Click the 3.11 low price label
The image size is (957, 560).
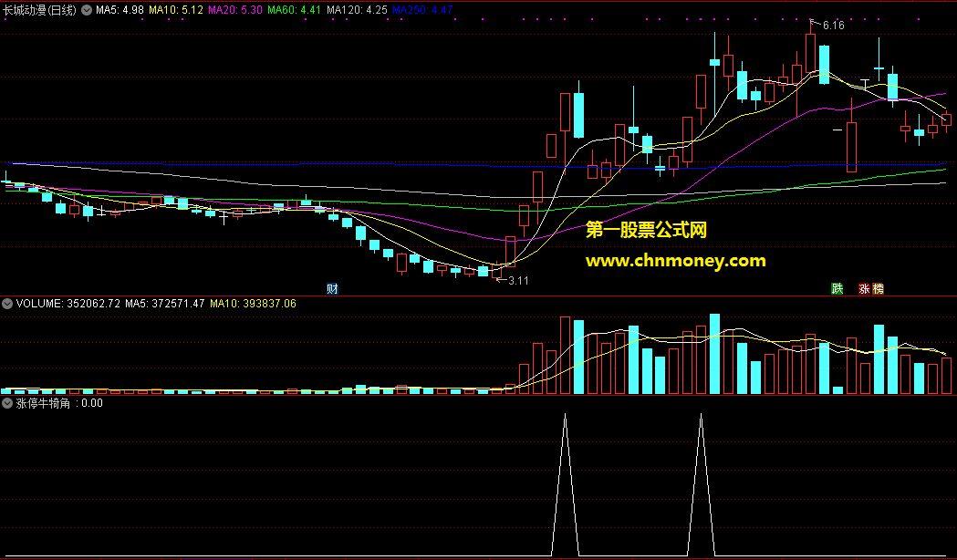click(x=518, y=281)
